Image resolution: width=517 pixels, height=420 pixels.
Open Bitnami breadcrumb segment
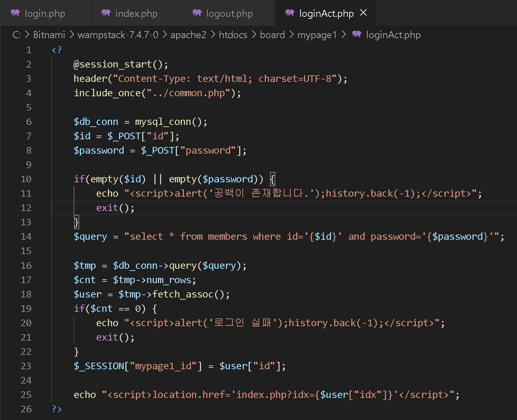point(49,35)
